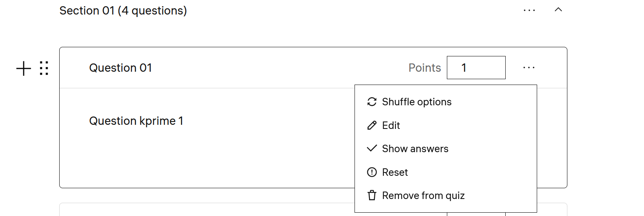Image resolution: width=644 pixels, height=216 pixels.
Task: Select Remove from quiz option
Action: pyautogui.click(x=423, y=196)
